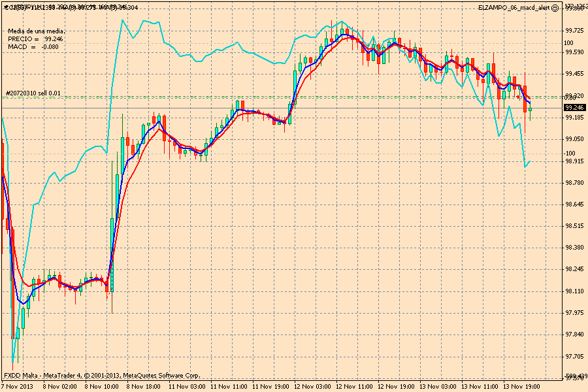Click the end of the cyan indicator line
Image resolution: width=588 pixels, height=392 pixels.
[531, 161]
